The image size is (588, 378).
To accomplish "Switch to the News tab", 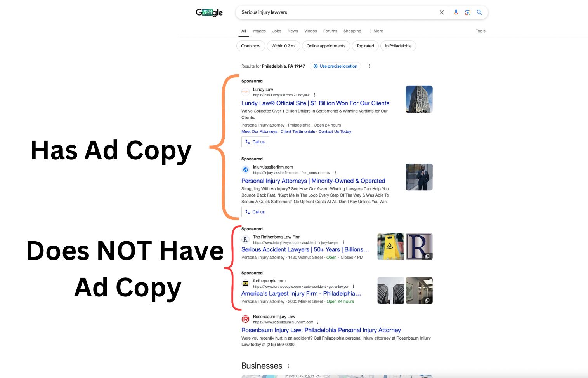I will click(x=292, y=31).
